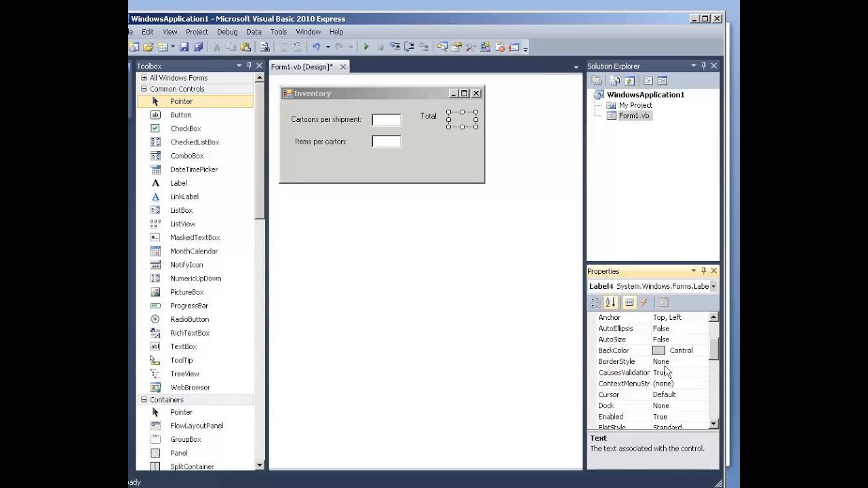Click the Undo arrow toolbar icon
This screenshot has height=488, width=868.
click(316, 47)
